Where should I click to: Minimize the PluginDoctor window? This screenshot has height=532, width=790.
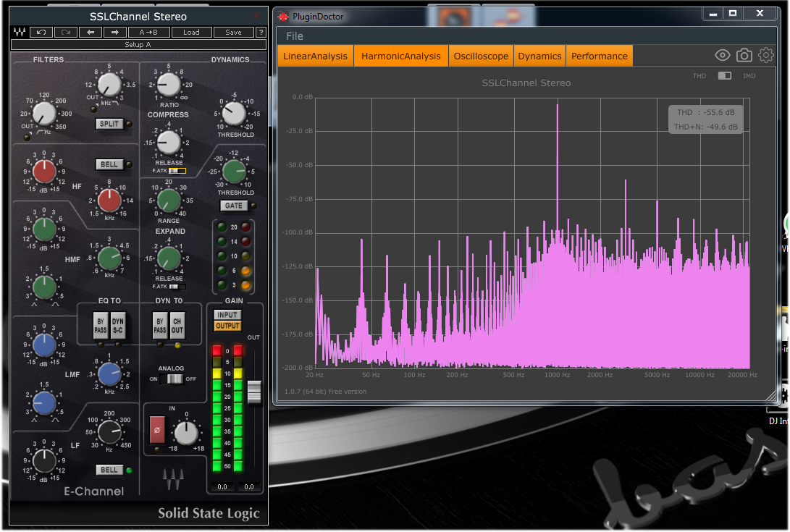(713, 14)
